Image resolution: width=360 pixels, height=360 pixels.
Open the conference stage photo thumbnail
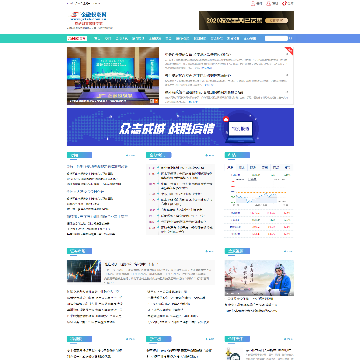(113, 76)
